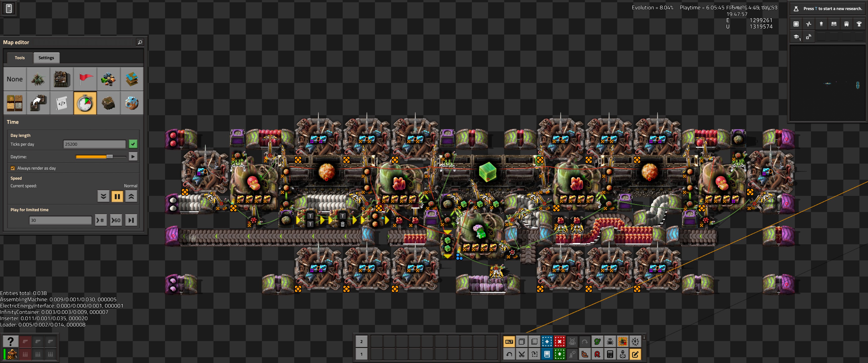The height and width of the screenshot is (363, 868).
Task: Select the orange entity removal tool
Action: tap(623, 342)
